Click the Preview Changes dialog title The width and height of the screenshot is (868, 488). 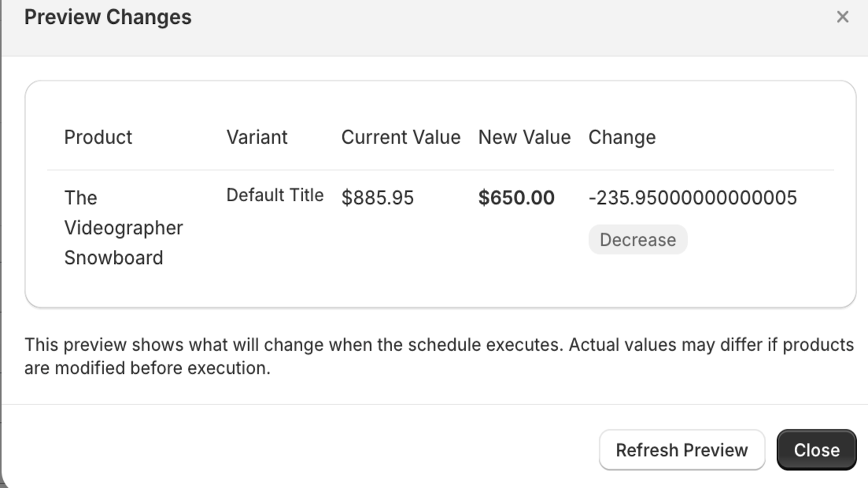(108, 17)
